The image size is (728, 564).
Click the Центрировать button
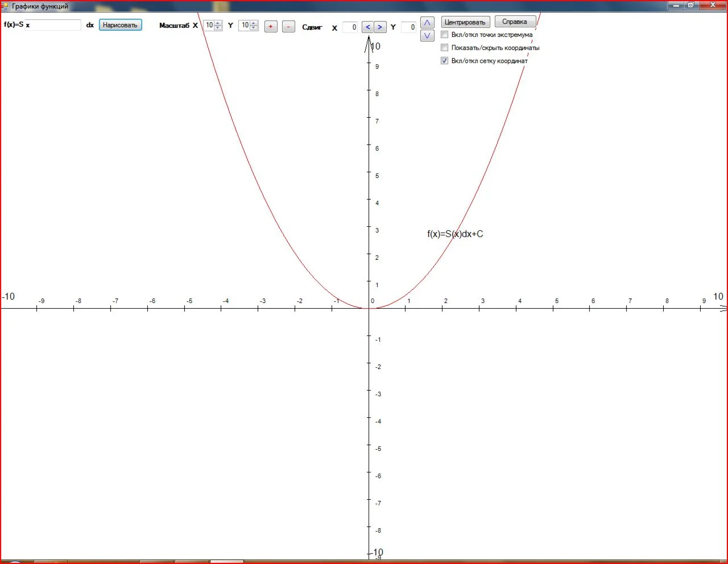click(x=465, y=22)
